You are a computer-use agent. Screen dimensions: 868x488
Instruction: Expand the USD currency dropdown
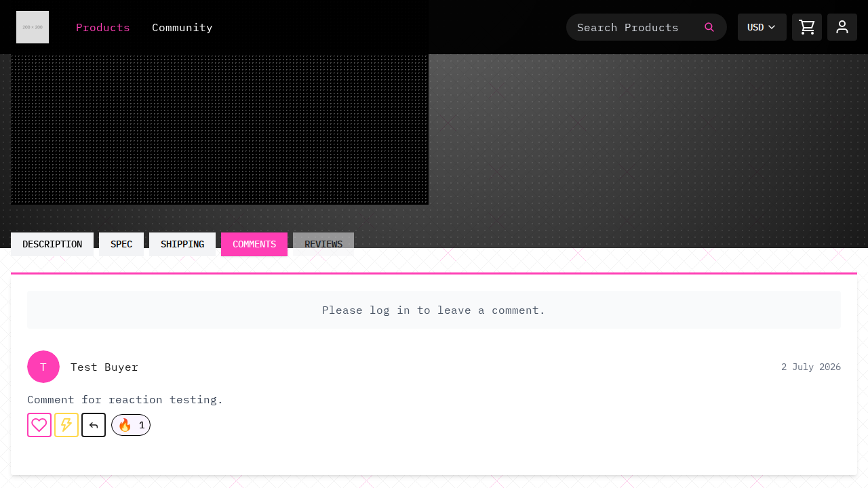(762, 27)
